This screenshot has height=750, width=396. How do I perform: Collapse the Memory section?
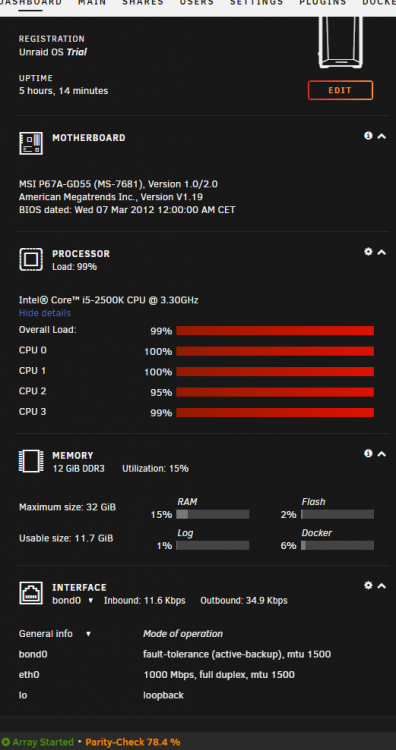pyautogui.click(x=381, y=453)
